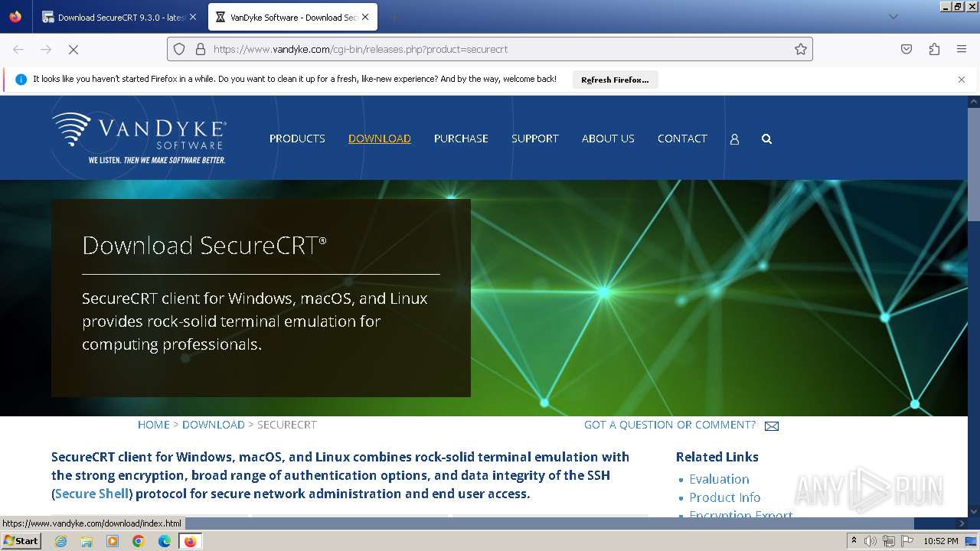
Task: Open the PRODUCTS menu item
Action: click(297, 139)
